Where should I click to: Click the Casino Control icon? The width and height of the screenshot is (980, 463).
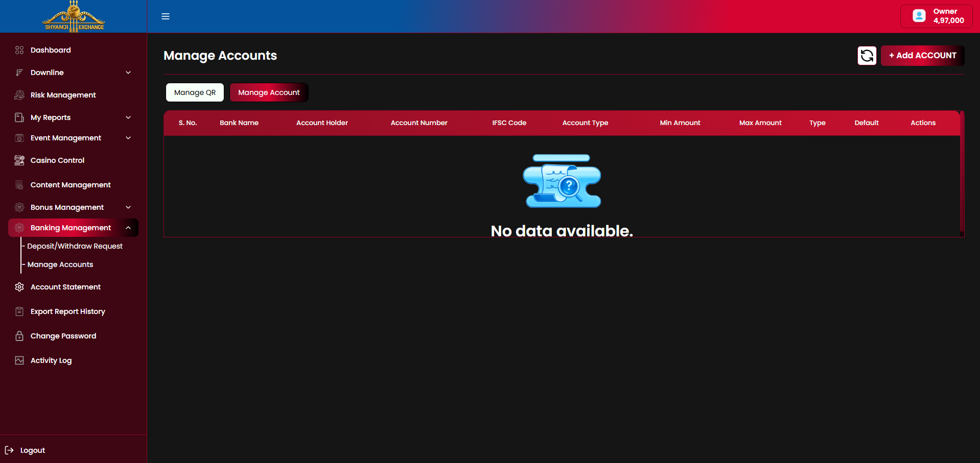19,160
